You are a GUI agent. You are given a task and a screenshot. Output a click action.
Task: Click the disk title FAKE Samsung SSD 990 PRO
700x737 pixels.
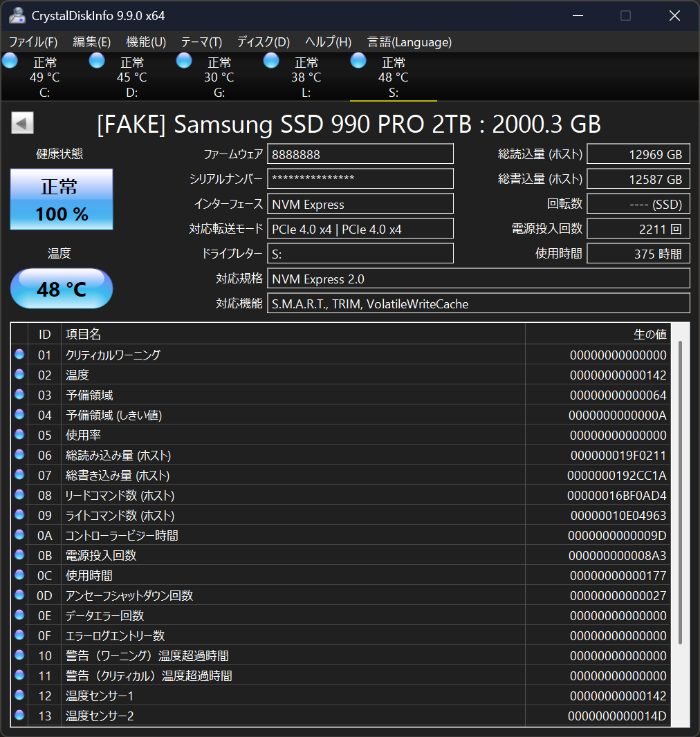click(349, 124)
